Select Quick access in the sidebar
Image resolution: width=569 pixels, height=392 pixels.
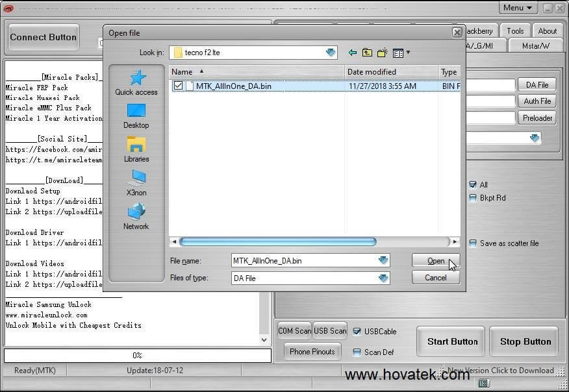coord(136,81)
